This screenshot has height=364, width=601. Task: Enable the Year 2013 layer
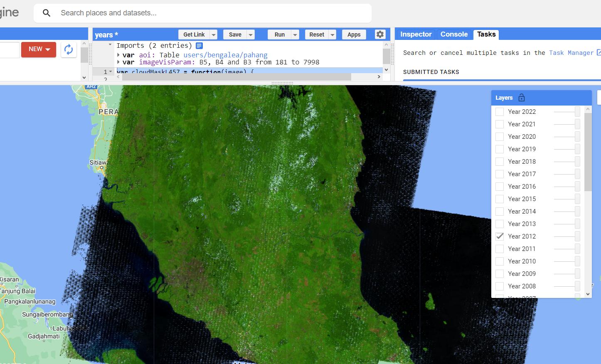(500, 224)
